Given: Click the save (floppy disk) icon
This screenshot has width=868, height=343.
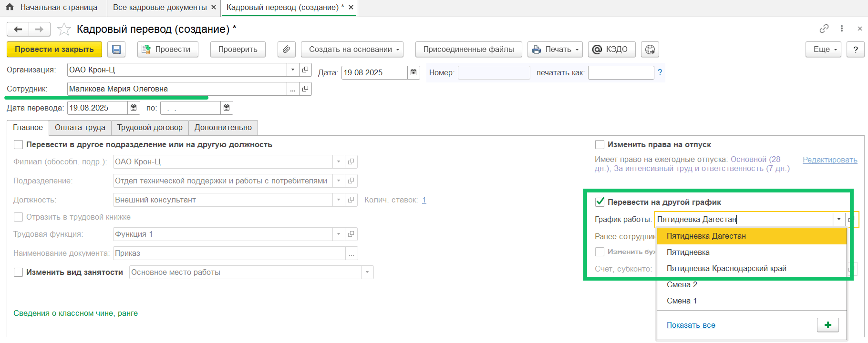Looking at the screenshot, I should 116,50.
